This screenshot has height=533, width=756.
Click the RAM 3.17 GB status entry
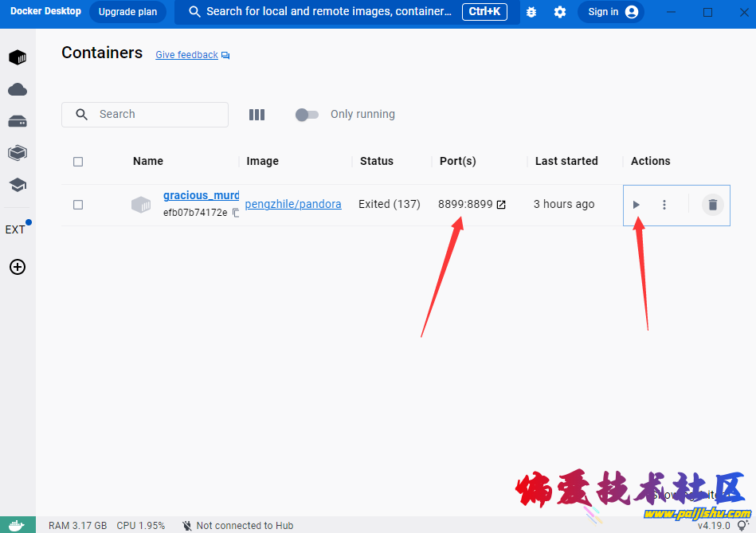coord(77,525)
